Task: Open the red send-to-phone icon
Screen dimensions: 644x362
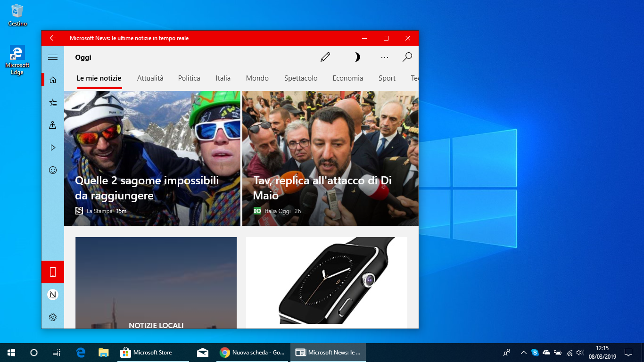Action: (x=52, y=272)
